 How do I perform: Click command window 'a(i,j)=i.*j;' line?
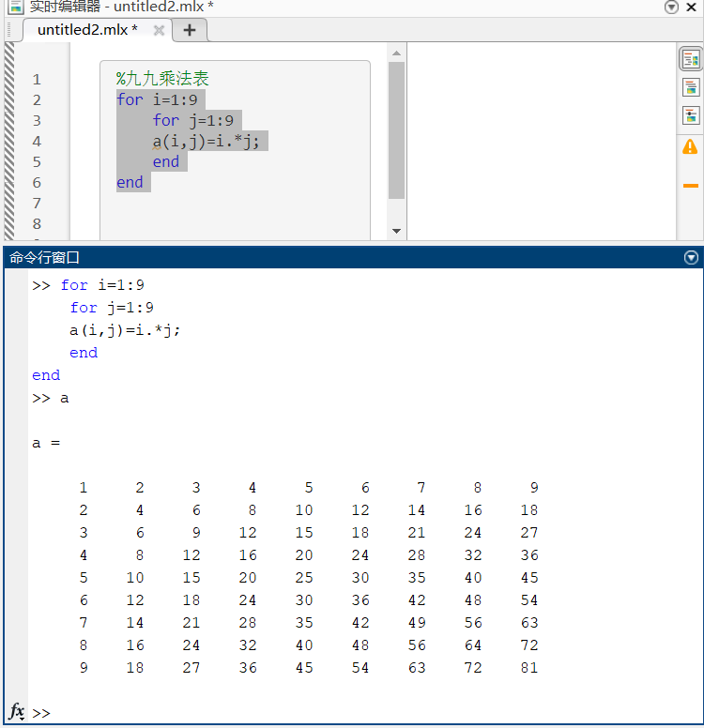coord(125,330)
